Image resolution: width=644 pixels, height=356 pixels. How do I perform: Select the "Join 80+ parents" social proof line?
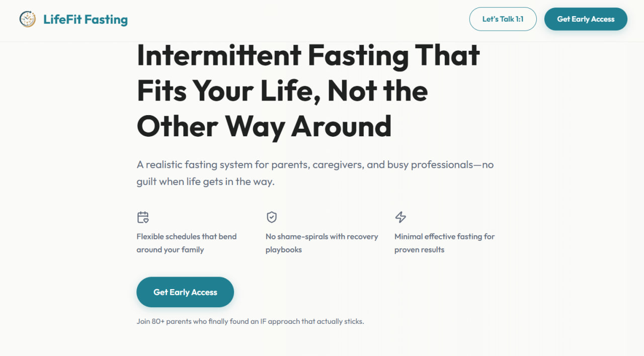coord(250,321)
